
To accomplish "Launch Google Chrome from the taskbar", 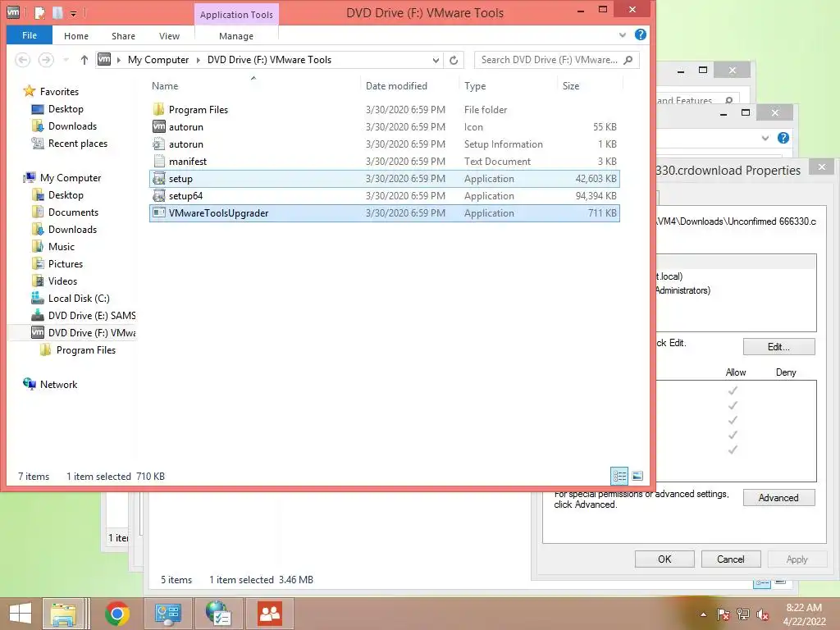I will point(116,614).
